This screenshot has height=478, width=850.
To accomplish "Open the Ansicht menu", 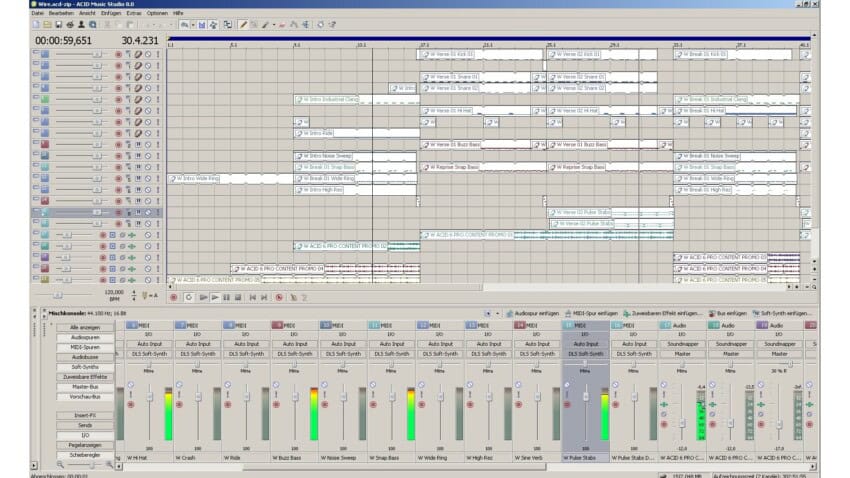I will (87, 13).
